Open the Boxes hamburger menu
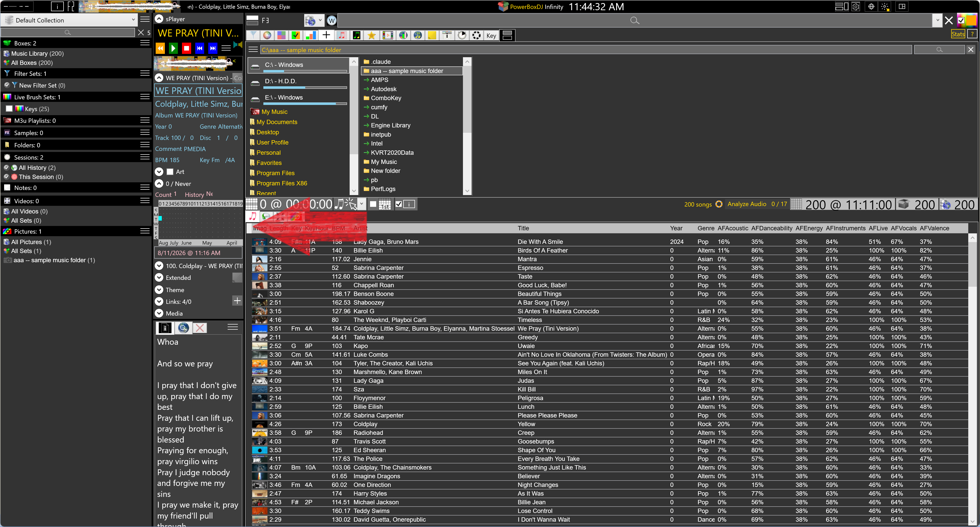 pos(144,43)
